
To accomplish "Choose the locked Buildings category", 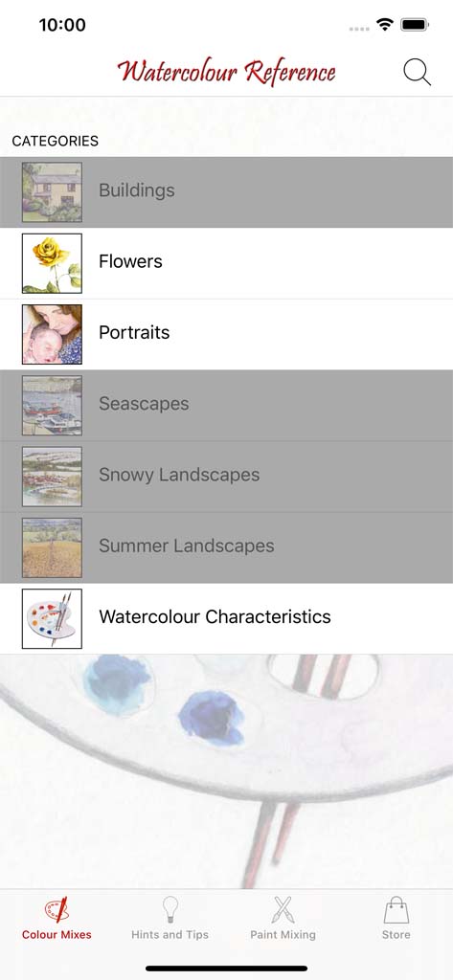I will pos(226,191).
